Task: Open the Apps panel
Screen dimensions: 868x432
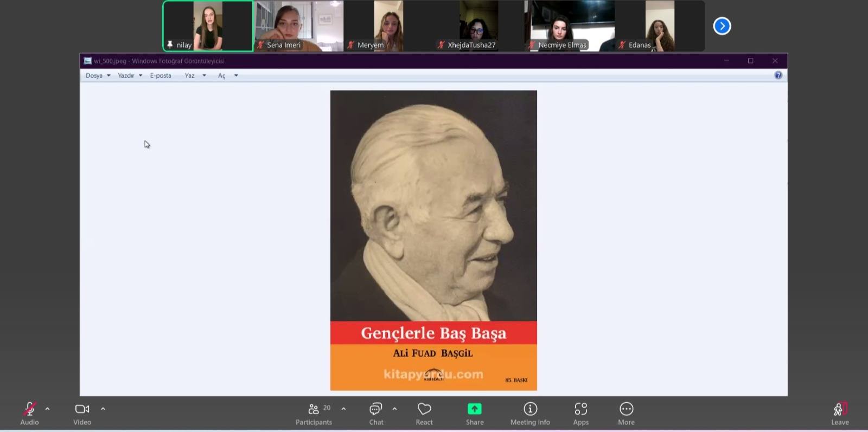Action: click(x=580, y=414)
